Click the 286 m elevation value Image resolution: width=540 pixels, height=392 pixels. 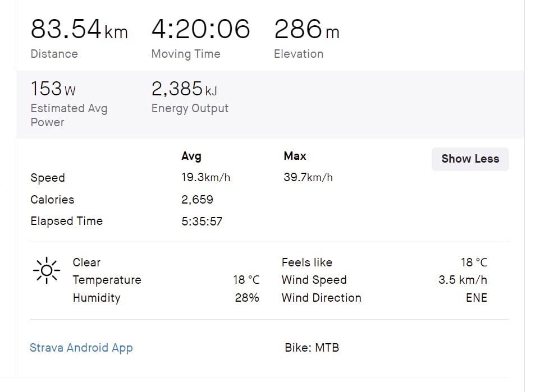coord(306,29)
